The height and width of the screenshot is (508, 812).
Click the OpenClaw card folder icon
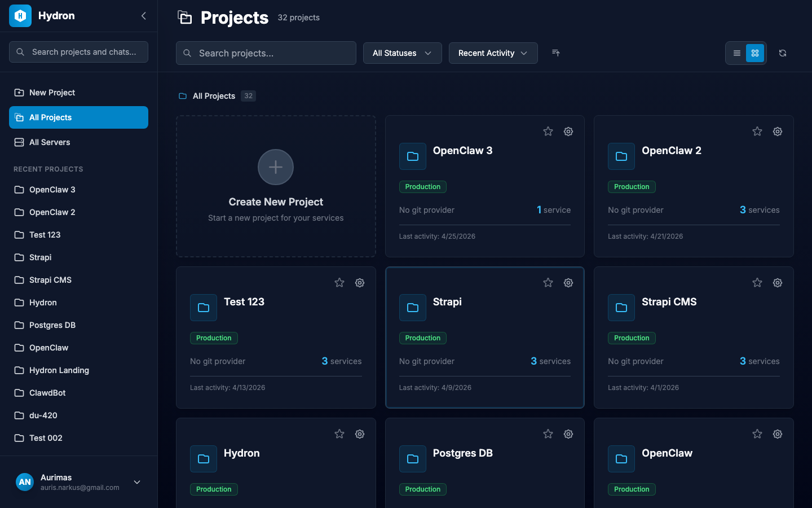click(x=621, y=459)
